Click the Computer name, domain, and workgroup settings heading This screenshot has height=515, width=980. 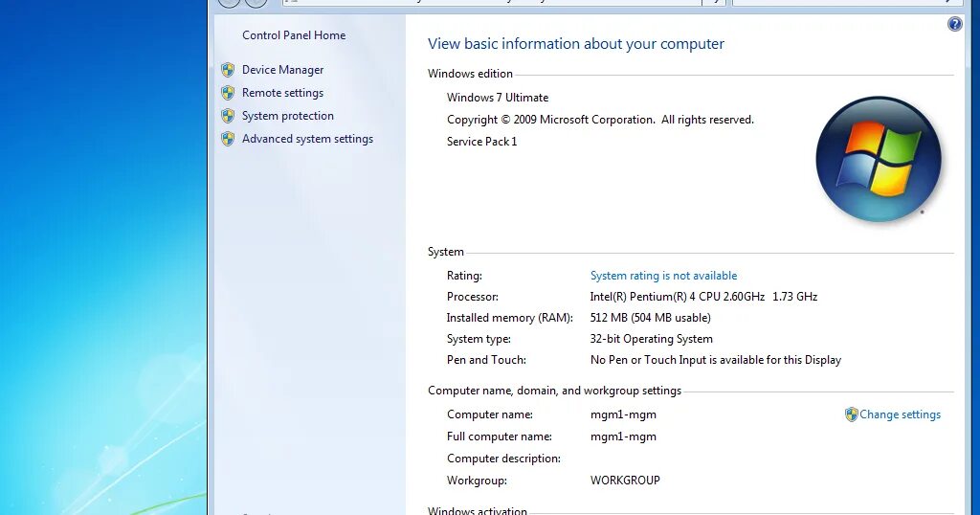point(554,391)
